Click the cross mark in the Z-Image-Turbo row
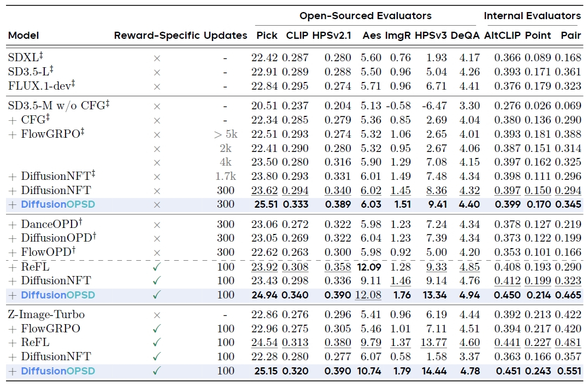The image size is (588, 387). click(x=157, y=315)
